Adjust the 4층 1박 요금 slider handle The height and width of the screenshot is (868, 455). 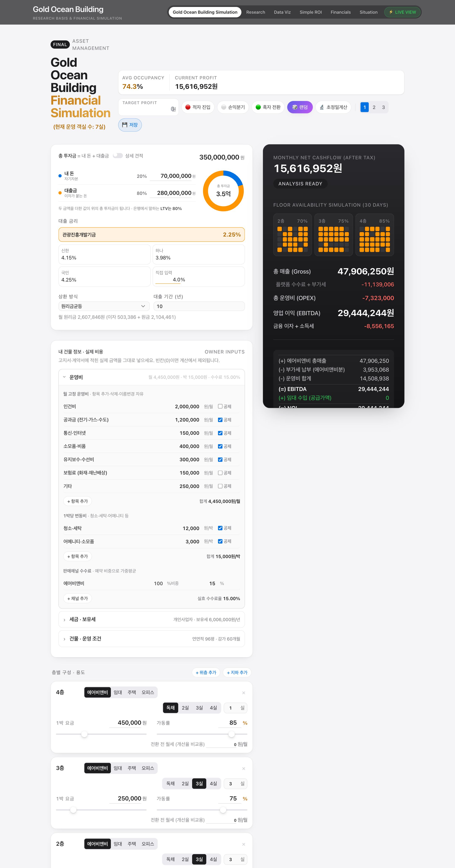point(84,734)
